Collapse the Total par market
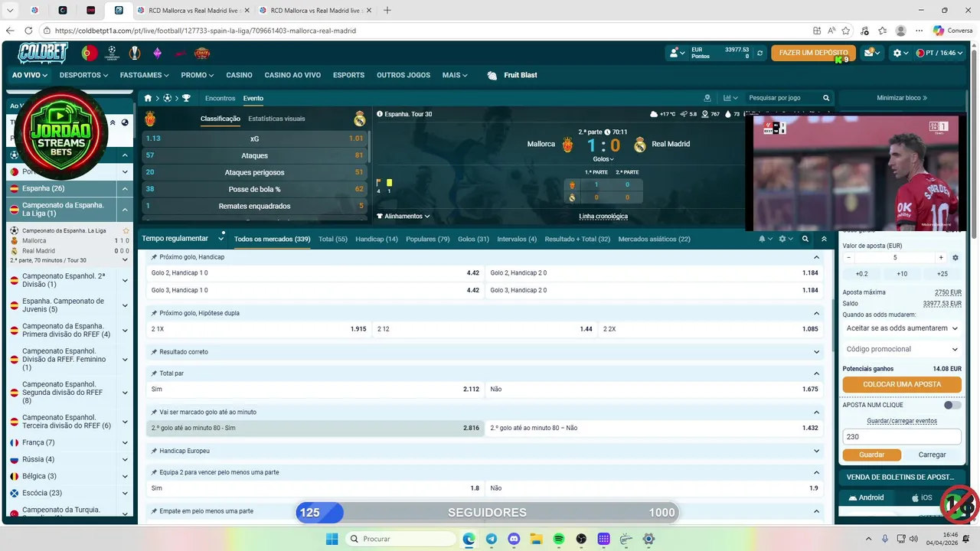The height and width of the screenshot is (551, 980). tap(817, 373)
